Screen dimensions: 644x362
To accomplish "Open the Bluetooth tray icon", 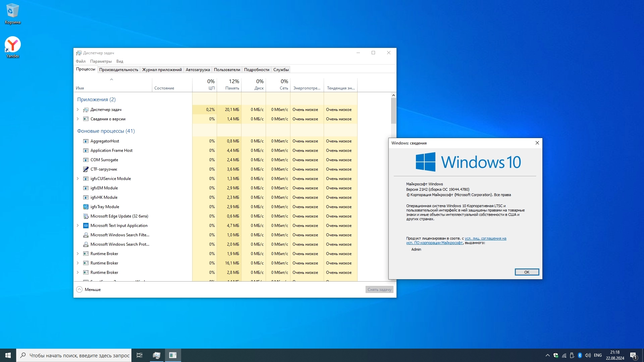I will point(580,355).
